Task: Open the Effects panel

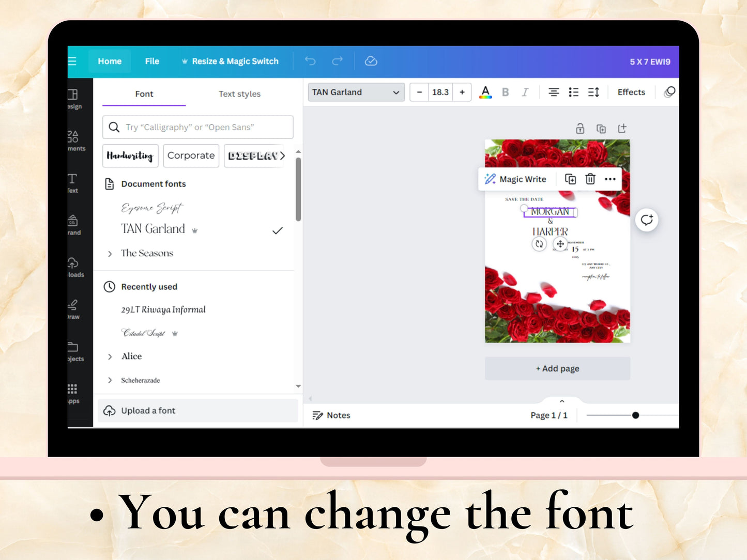Action: 631,92
